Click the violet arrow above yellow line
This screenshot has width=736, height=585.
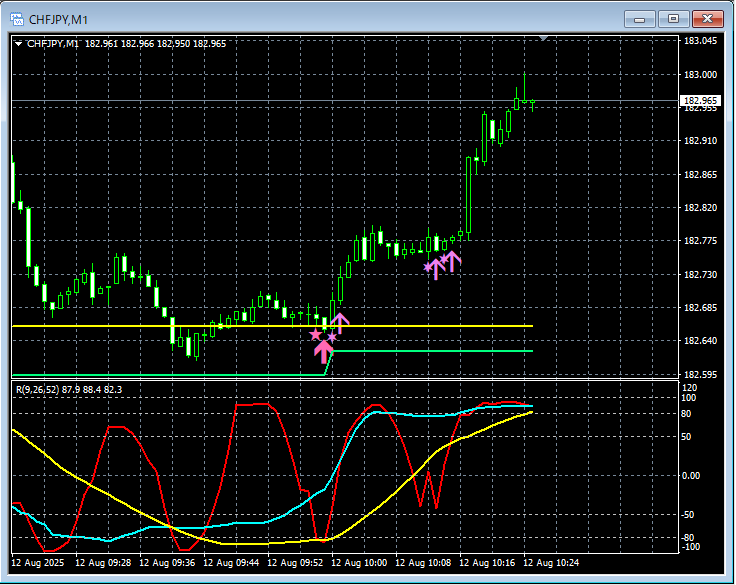(x=340, y=323)
